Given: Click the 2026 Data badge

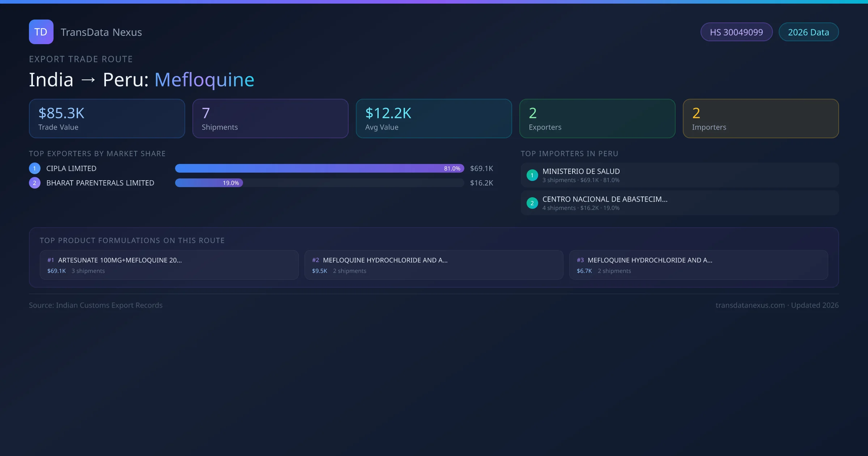Looking at the screenshot, I should [x=808, y=32].
